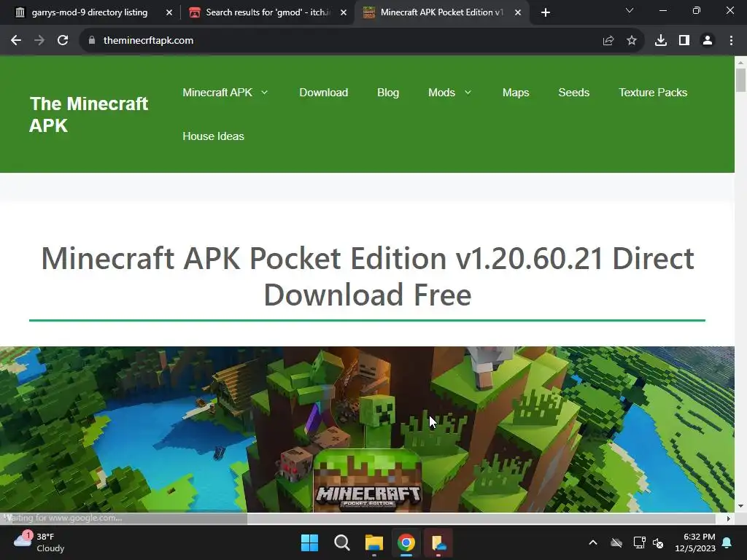Viewport: 747px width, 560px height.
Task: View site security lock information
Action: tap(92, 41)
